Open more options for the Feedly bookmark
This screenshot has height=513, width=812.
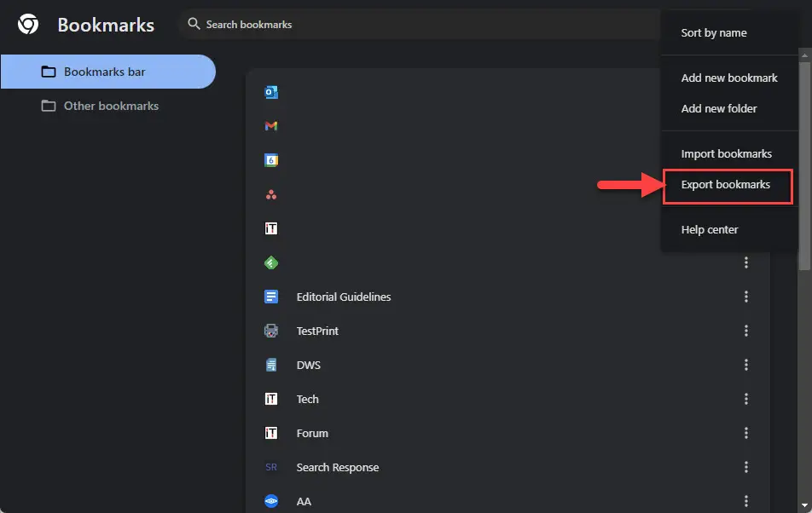[745, 262]
